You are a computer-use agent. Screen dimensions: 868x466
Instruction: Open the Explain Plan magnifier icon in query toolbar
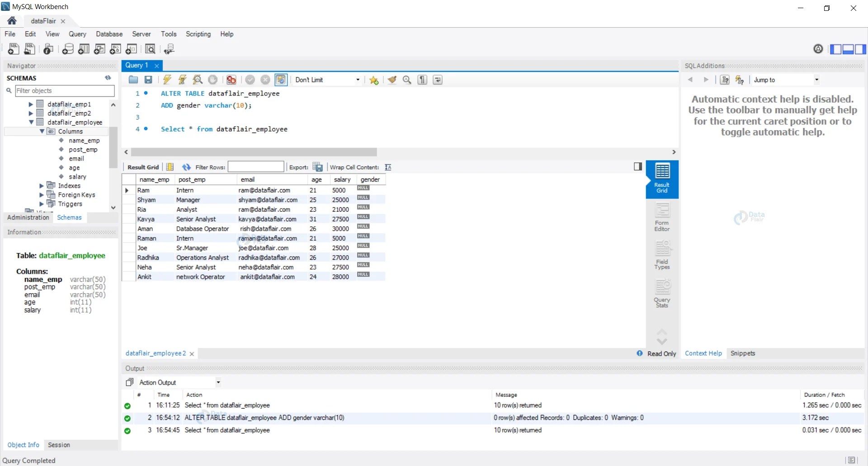[198, 80]
